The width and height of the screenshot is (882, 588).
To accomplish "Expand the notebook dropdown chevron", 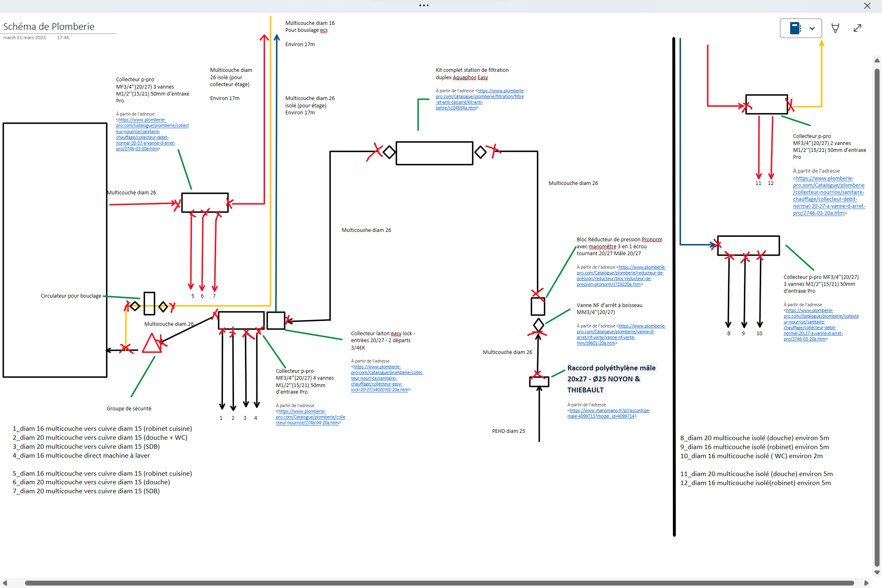I will point(812,29).
